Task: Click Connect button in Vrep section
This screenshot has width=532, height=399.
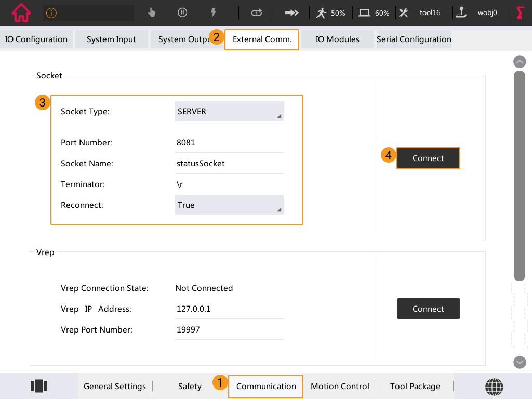Action: pyautogui.click(x=428, y=309)
